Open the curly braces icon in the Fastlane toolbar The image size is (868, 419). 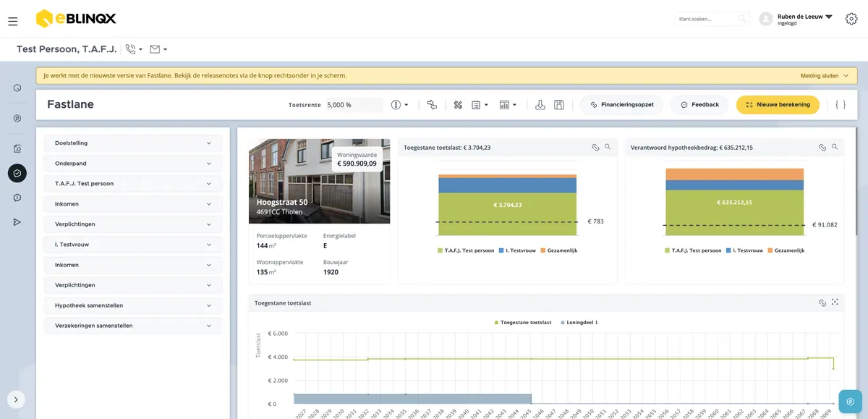pyautogui.click(x=840, y=105)
